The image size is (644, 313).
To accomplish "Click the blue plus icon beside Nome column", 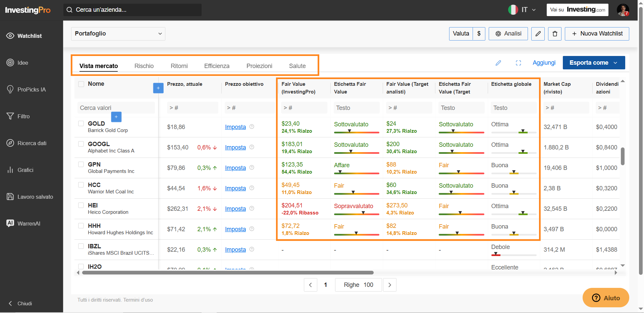I will (x=158, y=88).
